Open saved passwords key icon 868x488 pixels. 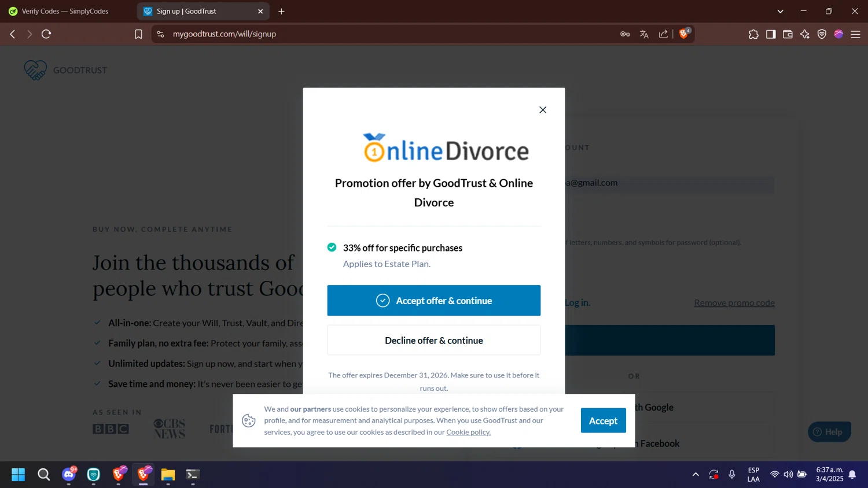click(x=625, y=34)
